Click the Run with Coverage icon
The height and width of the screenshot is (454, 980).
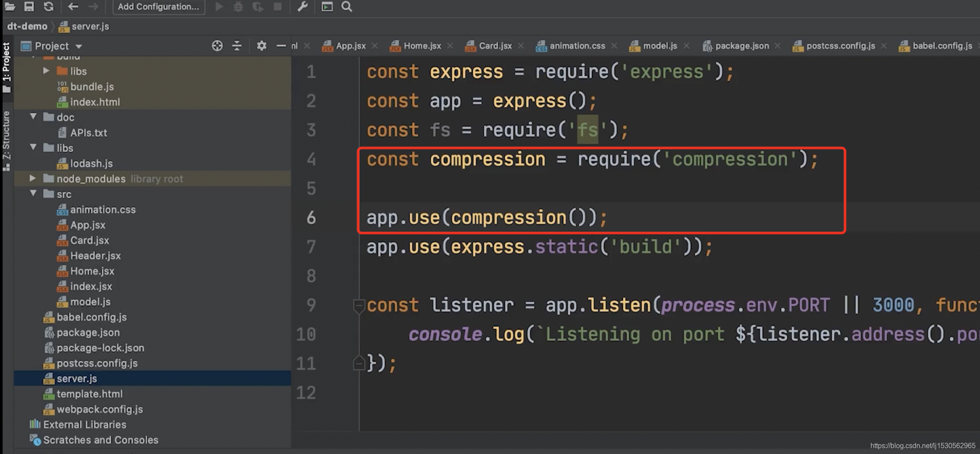click(x=258, y=6)
